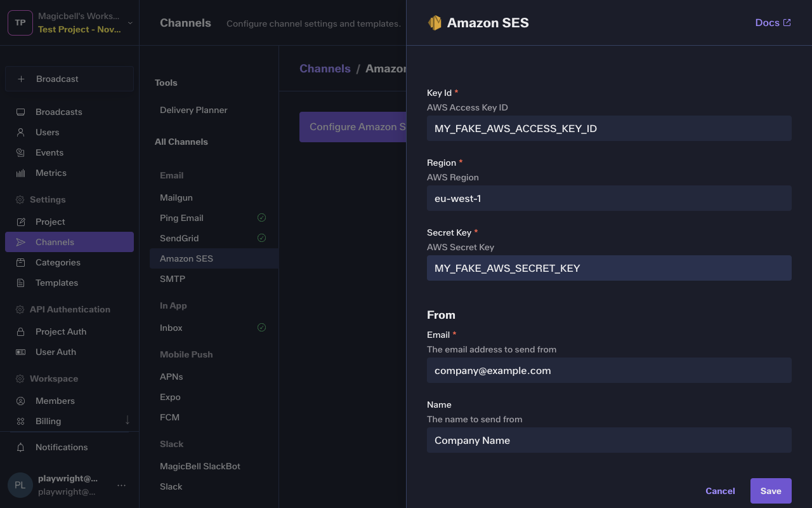Open the user account three-dots menu

click(121, 485)
